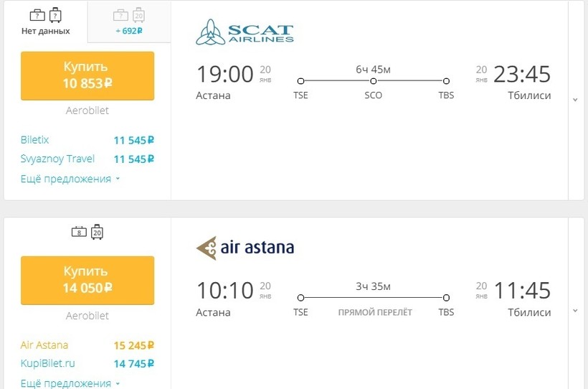
Task: Expand 'Ещё предложения' for SCAT flight
Action: tap(70, 179)
